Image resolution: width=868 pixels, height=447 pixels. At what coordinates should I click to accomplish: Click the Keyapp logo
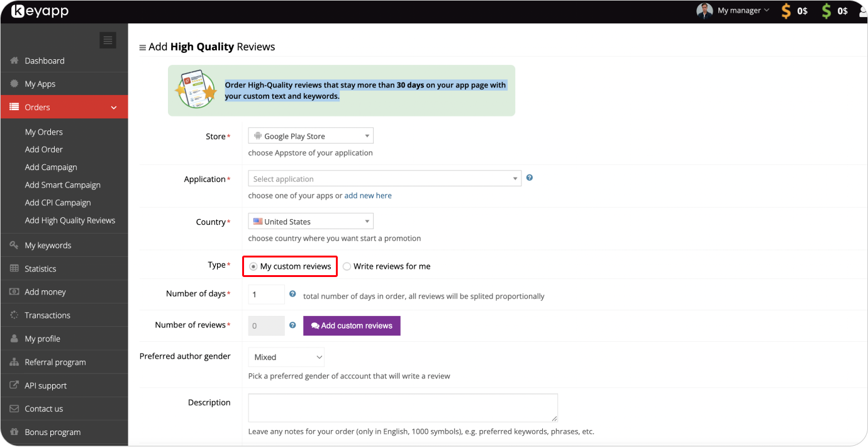(40, 11)
